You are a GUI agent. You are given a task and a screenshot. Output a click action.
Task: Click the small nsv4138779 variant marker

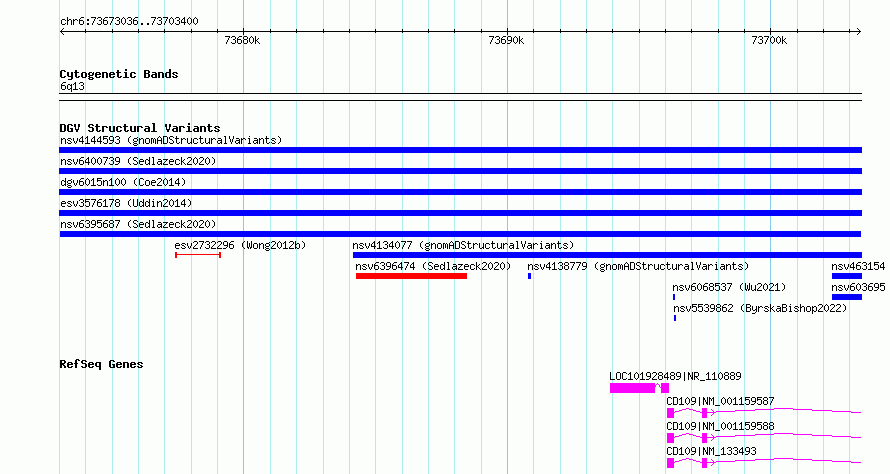tap(530, 276)
